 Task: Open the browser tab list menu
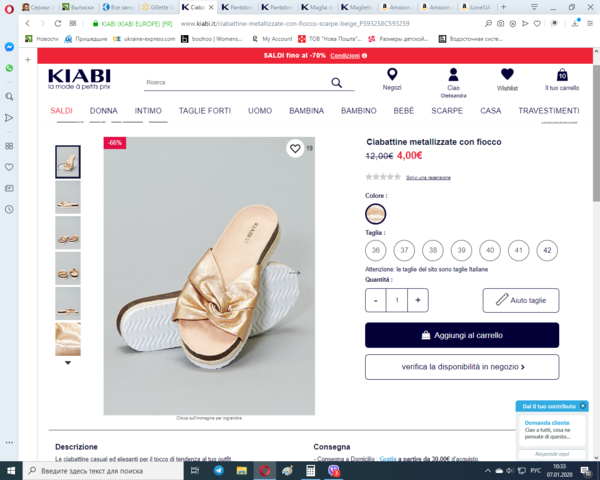pyautogui.click(x=534, y=7)
